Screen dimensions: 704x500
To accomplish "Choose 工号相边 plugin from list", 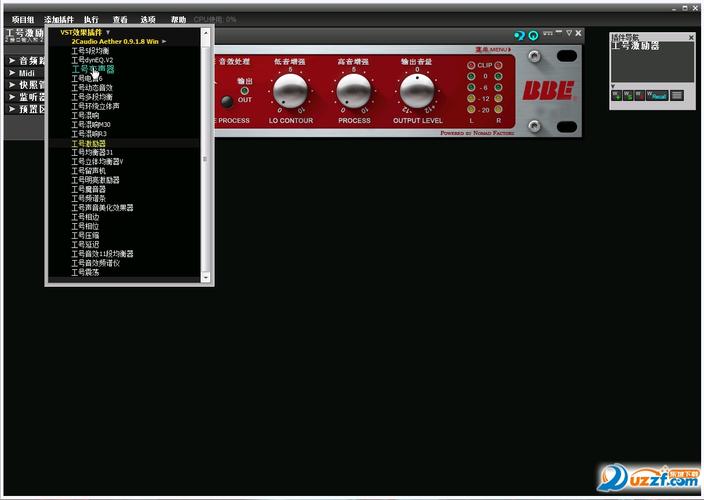I will (x=85, y=217).
